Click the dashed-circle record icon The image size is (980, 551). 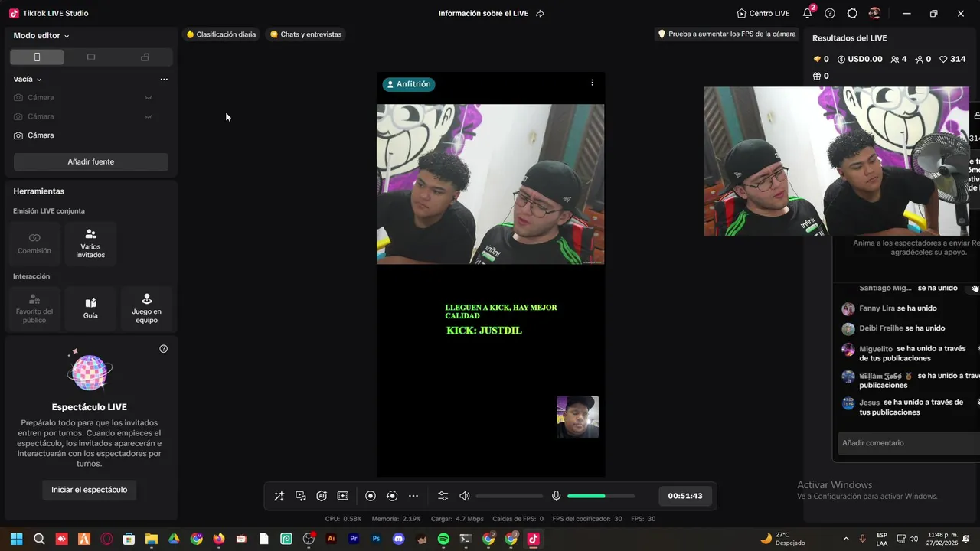[x=392, y=496]
